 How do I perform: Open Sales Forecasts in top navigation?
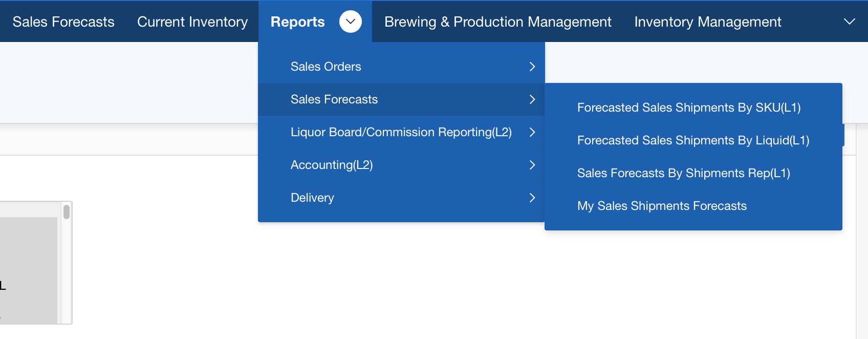[x=63, y=22]
